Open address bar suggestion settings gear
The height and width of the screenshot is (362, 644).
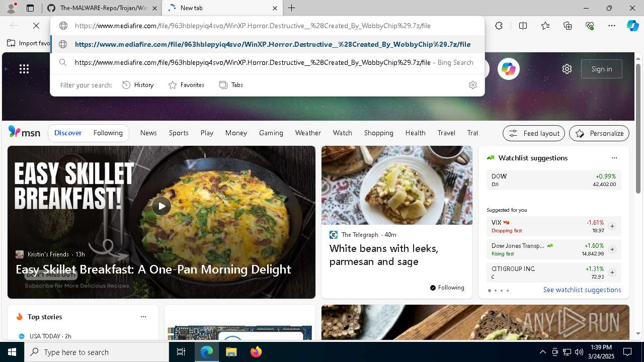pos(472,85)
